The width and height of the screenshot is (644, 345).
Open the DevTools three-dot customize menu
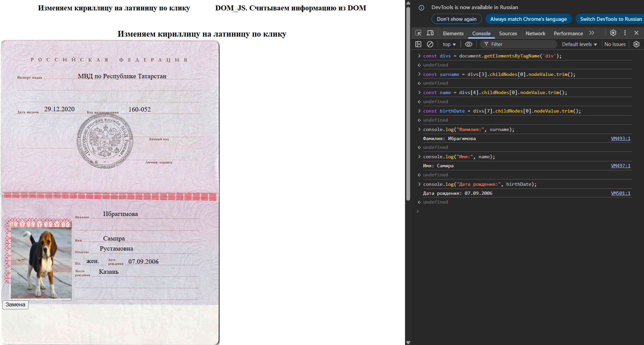tap(625, 33)
